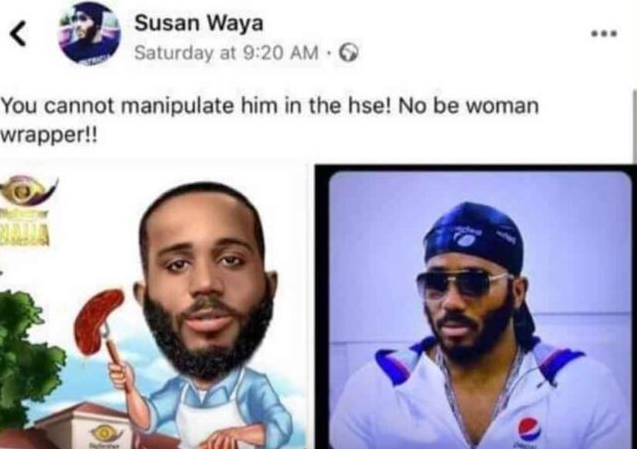The image size is (637, 449).
Task: Click the dark sunglasses in the photo
Action: coord(460,286)
